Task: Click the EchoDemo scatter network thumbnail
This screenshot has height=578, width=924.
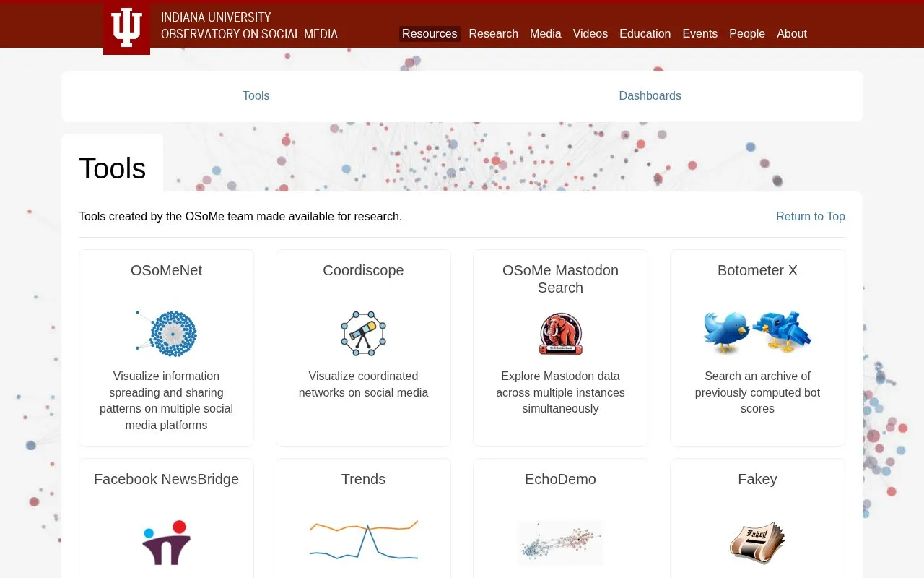Action: [x=560, y=543]
